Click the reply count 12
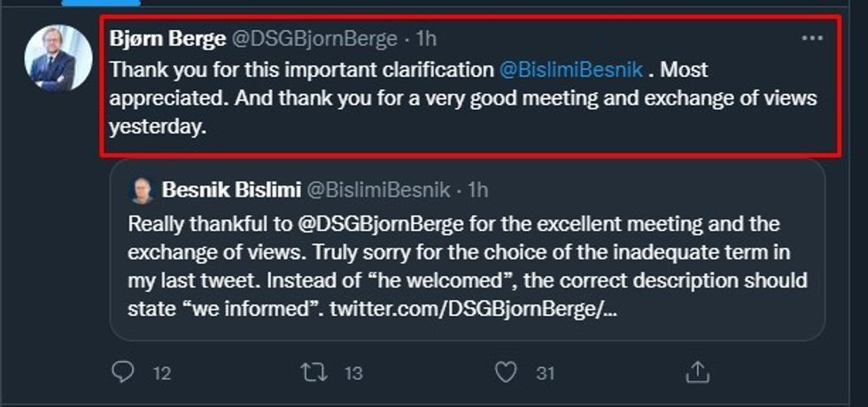 [161, 373]
